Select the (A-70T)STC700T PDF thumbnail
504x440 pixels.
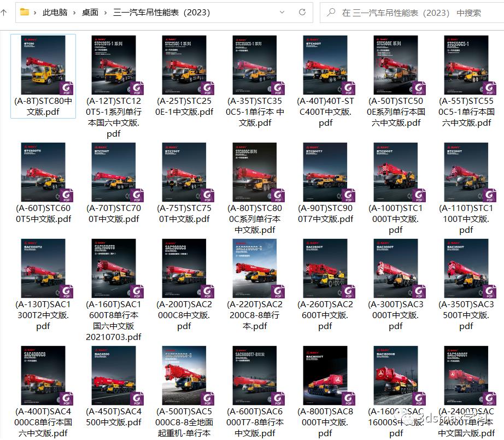pos(114,172)
